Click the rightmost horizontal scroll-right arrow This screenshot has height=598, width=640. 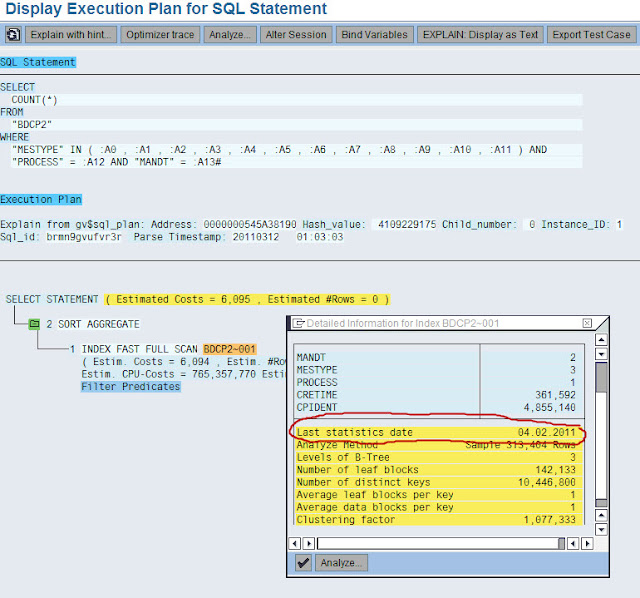tap(587, 544)
